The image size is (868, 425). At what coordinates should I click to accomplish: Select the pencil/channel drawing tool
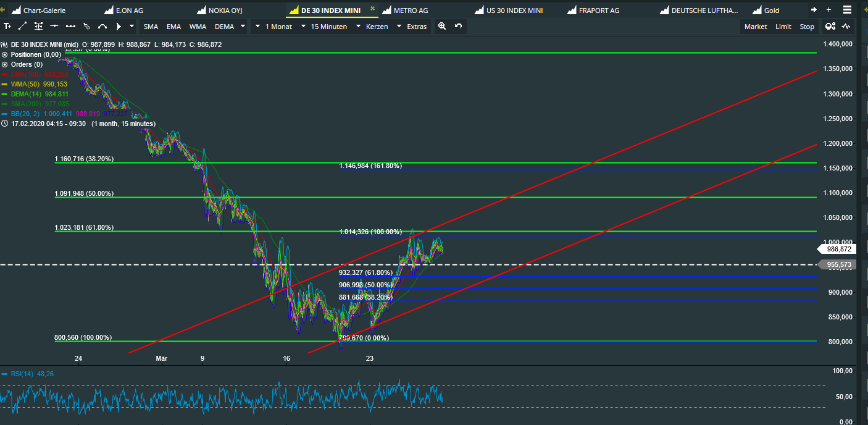86,26
